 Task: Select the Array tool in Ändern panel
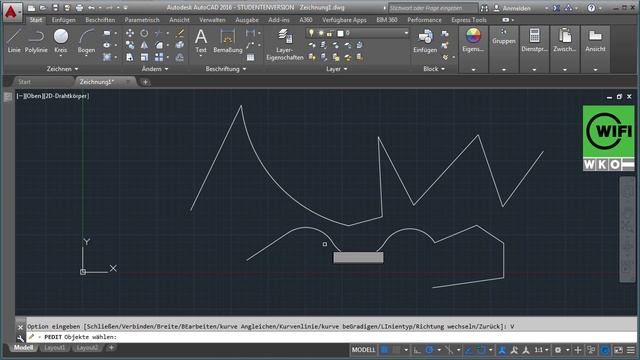159,57
